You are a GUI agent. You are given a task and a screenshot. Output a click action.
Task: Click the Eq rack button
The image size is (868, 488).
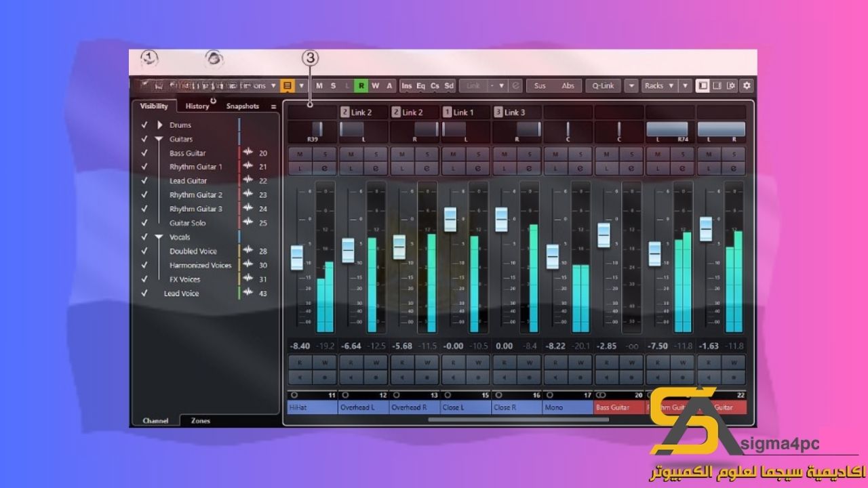420,86
